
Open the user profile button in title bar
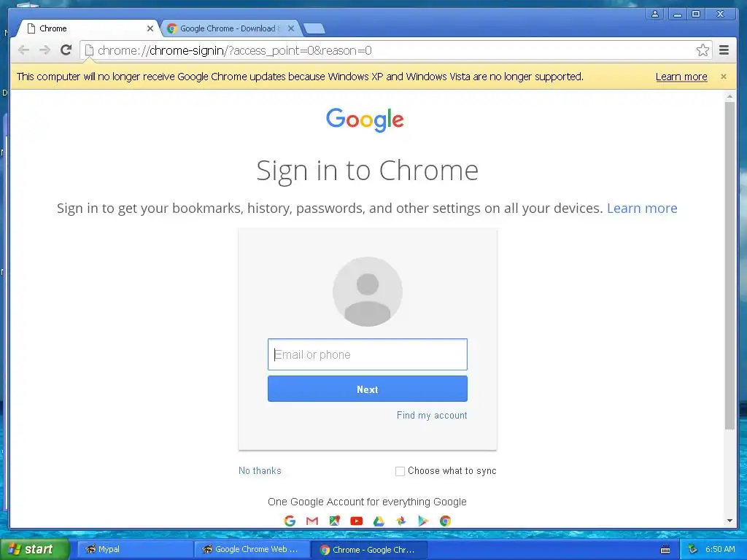click(x=655, y=14)
